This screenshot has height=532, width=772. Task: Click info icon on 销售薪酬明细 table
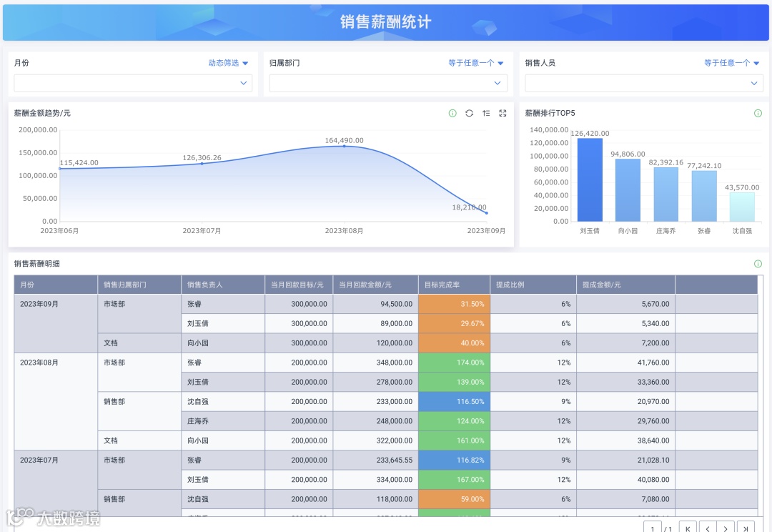coord(758,264)
